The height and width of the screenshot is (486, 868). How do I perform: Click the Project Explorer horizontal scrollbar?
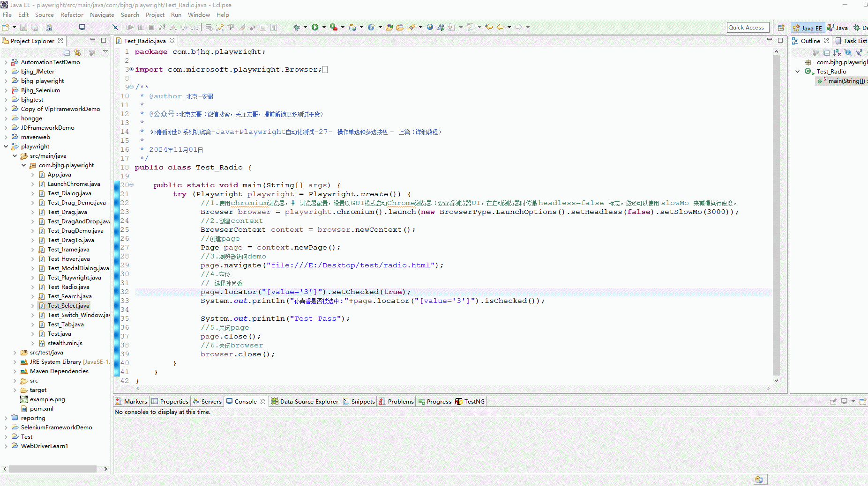52,469
